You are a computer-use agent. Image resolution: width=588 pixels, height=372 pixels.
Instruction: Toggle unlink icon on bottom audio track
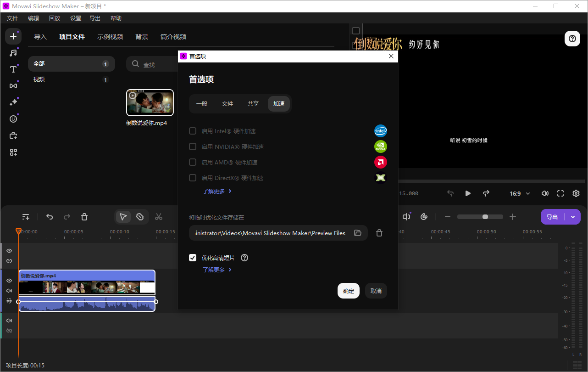pyautogui.click(x=9, y=331)
